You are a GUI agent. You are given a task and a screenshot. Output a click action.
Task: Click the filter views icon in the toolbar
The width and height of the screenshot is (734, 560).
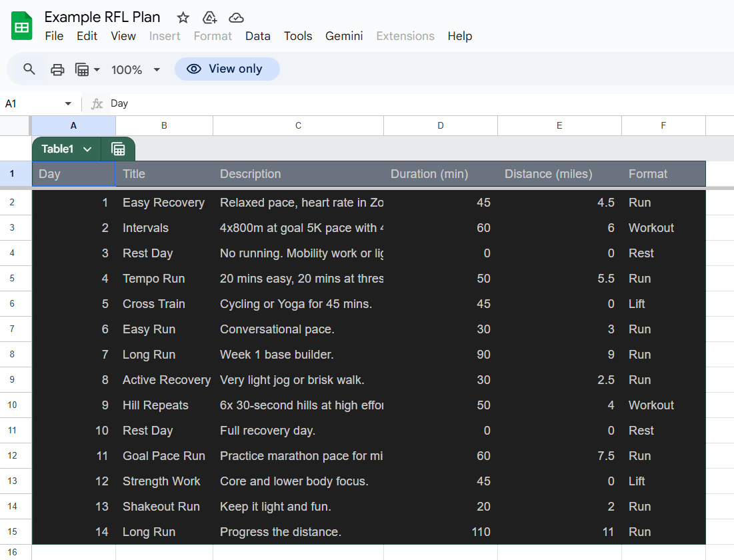tap(80, 69)
